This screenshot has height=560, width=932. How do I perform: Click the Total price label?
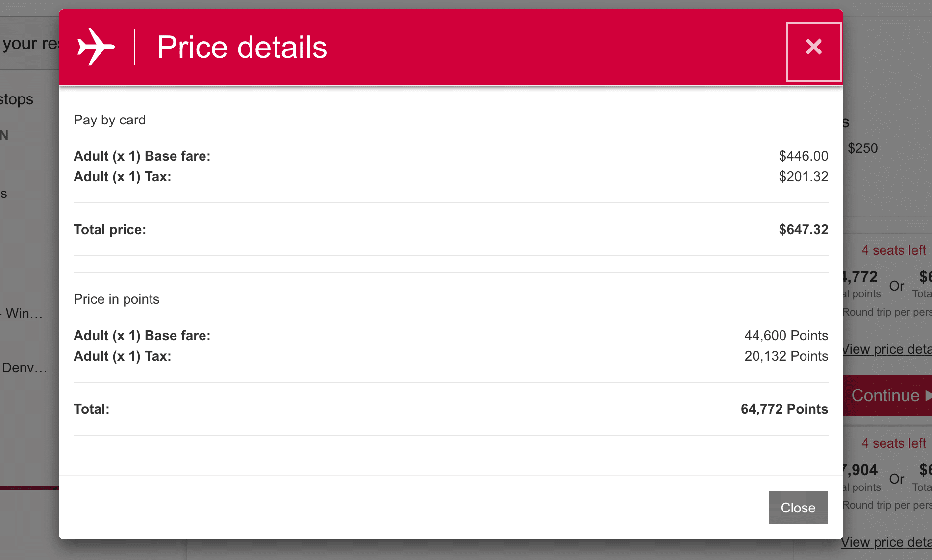(110, 230)
